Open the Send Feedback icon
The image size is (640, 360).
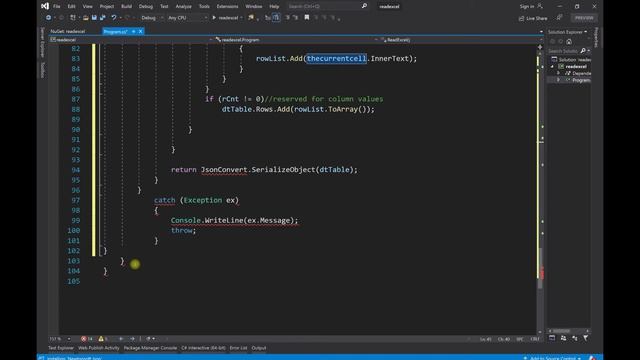click(x=560, y=17)
